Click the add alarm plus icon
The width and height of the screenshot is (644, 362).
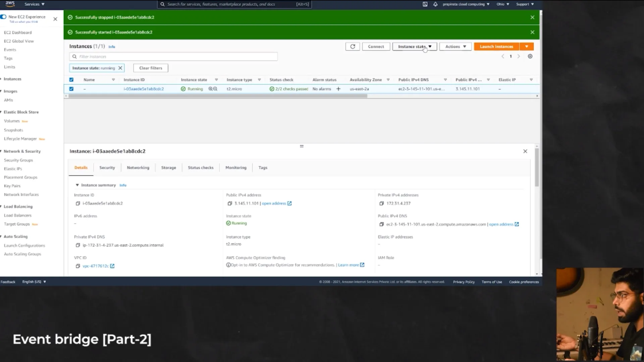338,89
